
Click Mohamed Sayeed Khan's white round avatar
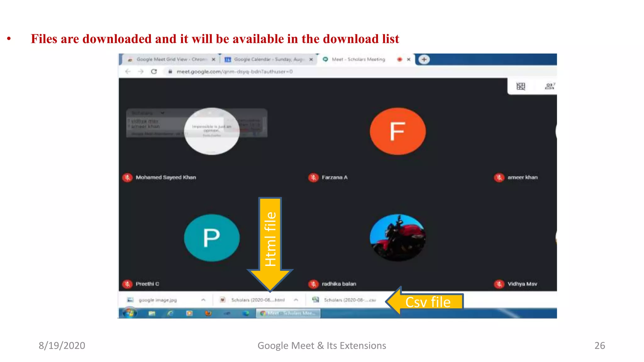[212, 131]
